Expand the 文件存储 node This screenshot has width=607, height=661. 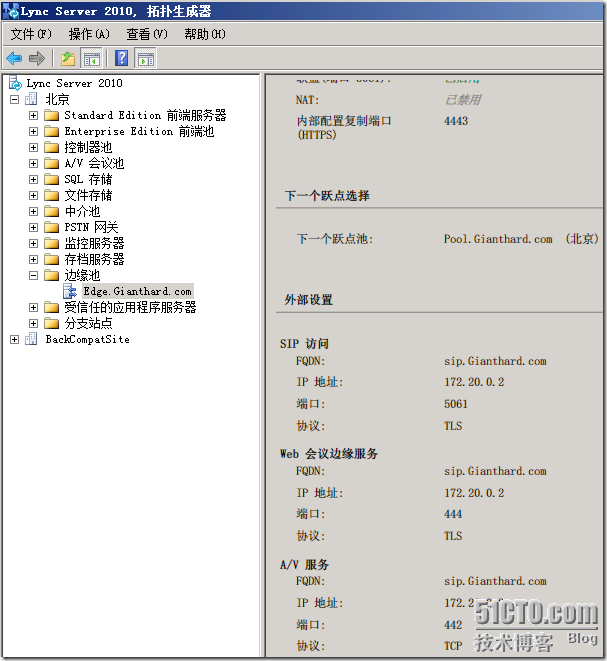(33, 196)
